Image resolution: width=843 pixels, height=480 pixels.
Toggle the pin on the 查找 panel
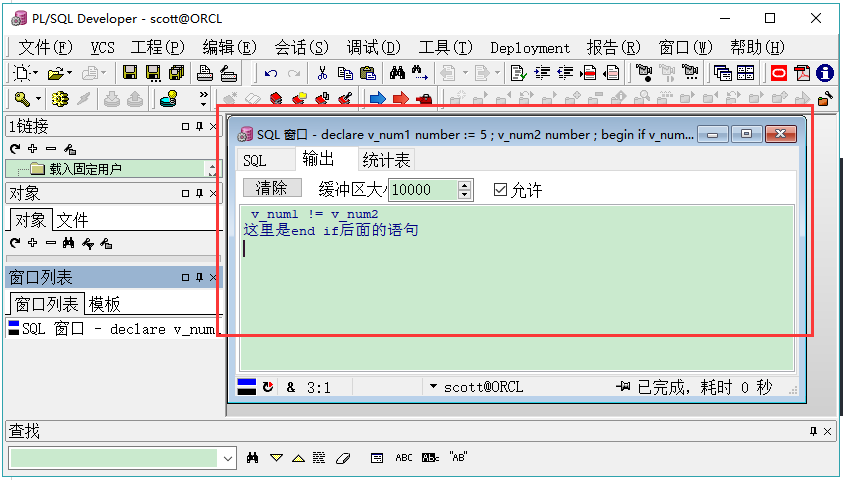click(x=813, y=431)
